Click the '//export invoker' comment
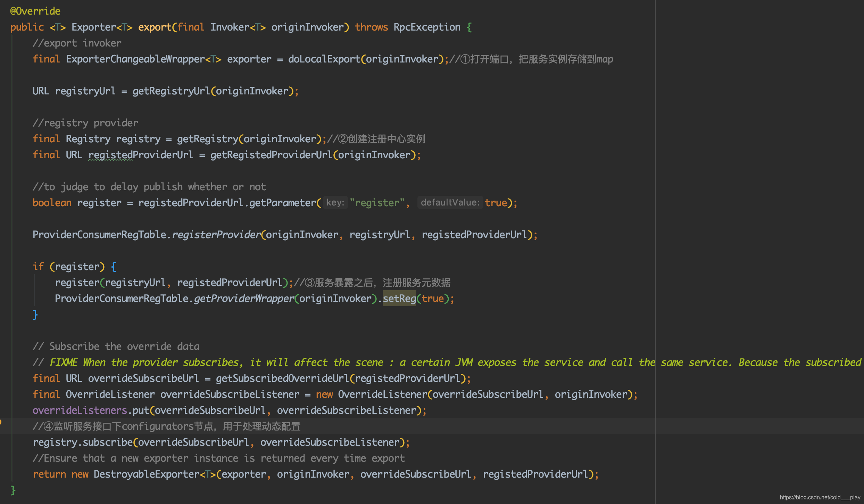864x504 pixels. click(x=77, y=43)
